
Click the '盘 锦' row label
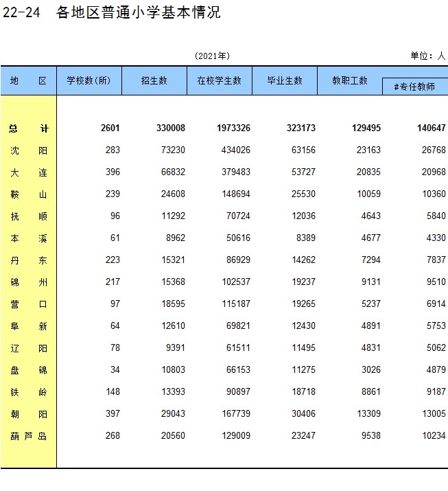[28, 370]
